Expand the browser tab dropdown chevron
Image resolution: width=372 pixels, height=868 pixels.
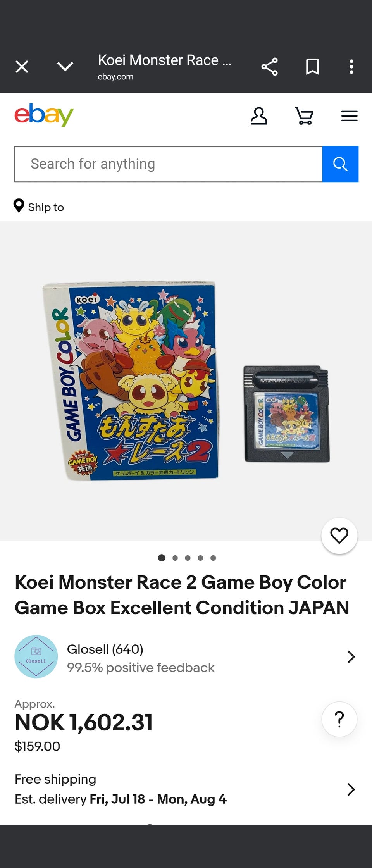pyautogui.click(x=65, y=67)
